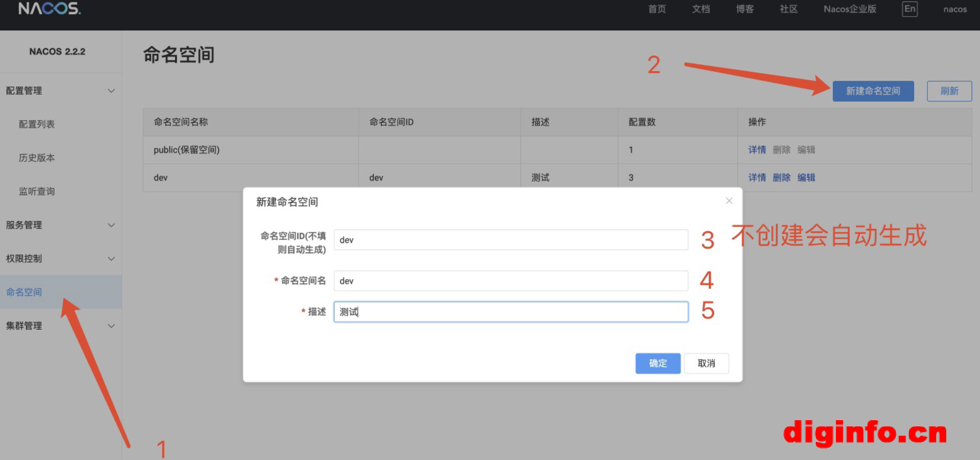Select the public(保留空间) name cell

point(251,150)
